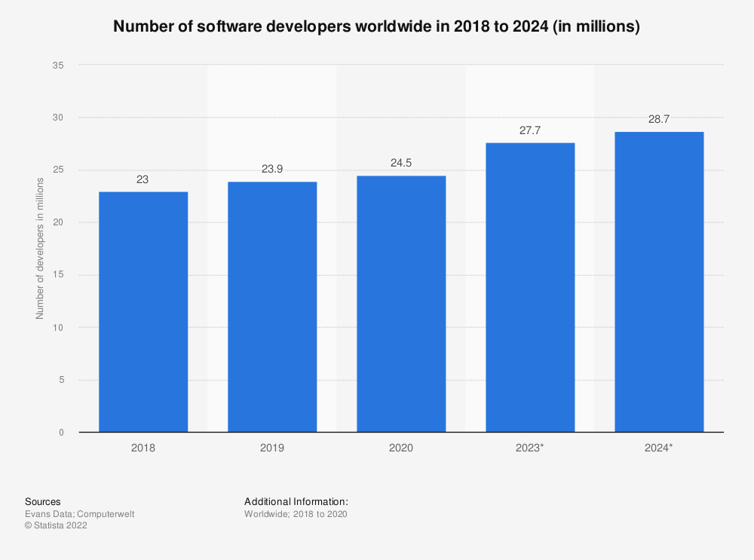Click the Sources heading
Viewport: 754px width, 560px height.
[43, 501]
